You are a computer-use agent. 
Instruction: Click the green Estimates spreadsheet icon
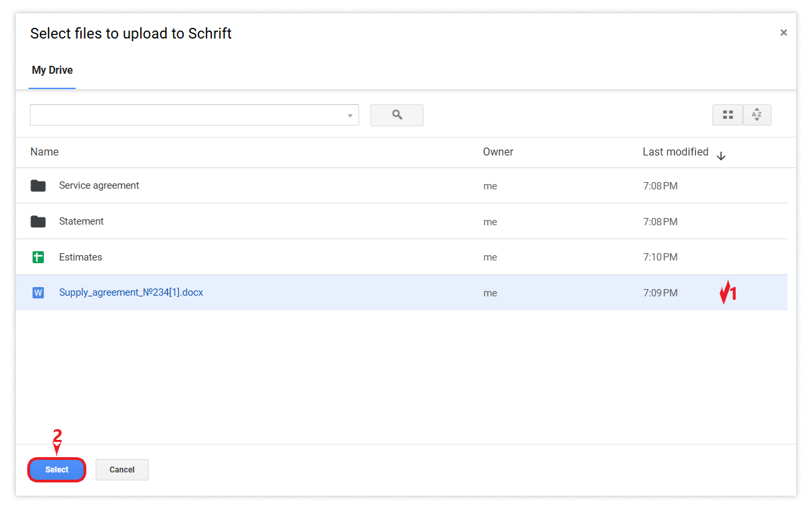coord(39,257)
